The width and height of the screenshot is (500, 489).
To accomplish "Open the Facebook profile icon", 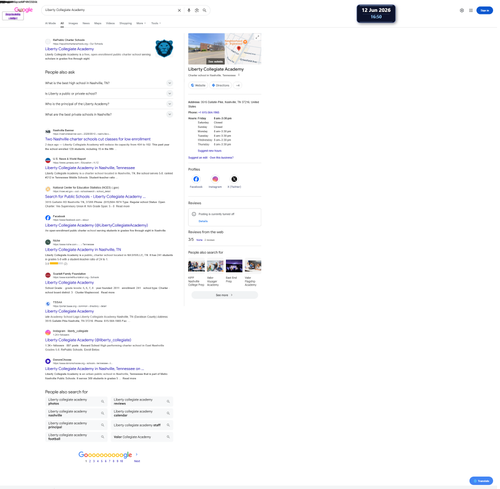I will pos(196,179).
